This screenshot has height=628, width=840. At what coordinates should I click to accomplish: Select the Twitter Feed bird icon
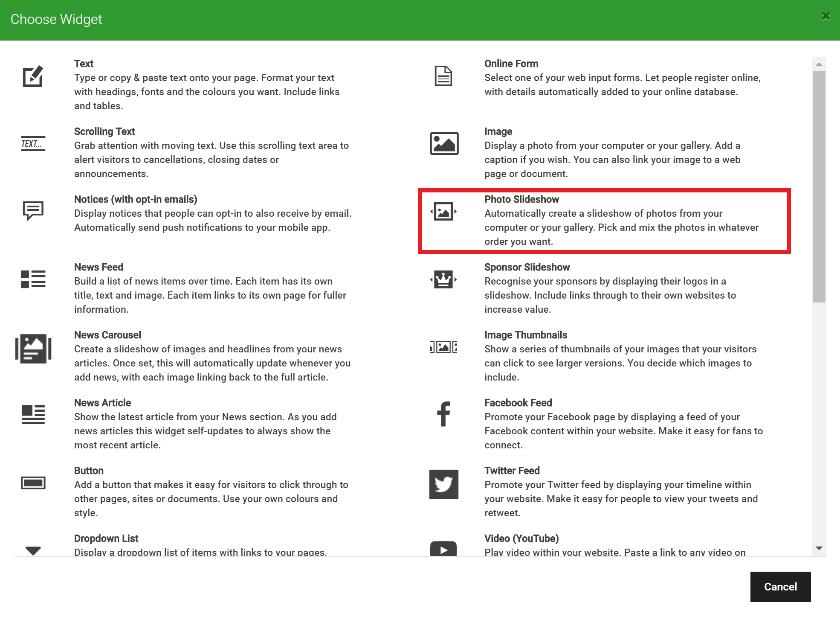(x=443, y=484)
